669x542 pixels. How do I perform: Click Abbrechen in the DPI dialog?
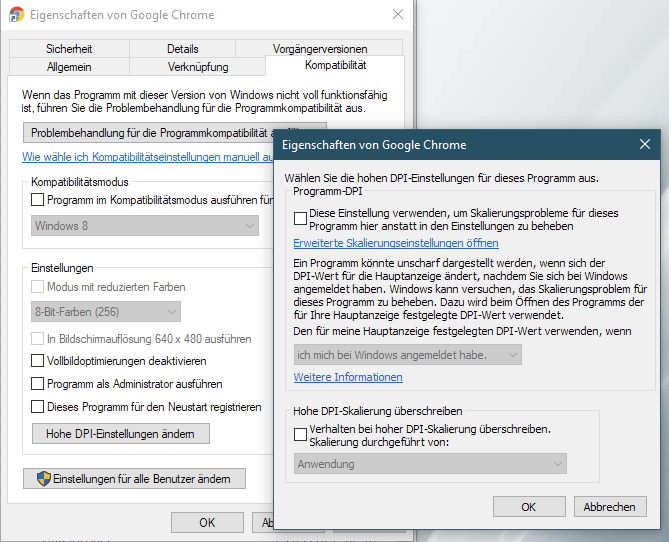[610, 507]
